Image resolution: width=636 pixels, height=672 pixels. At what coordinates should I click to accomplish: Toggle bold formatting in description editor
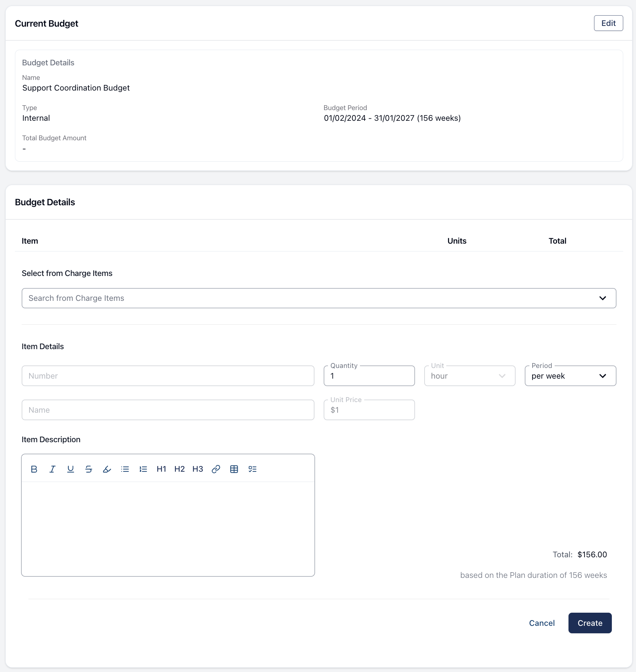[34, 469]
